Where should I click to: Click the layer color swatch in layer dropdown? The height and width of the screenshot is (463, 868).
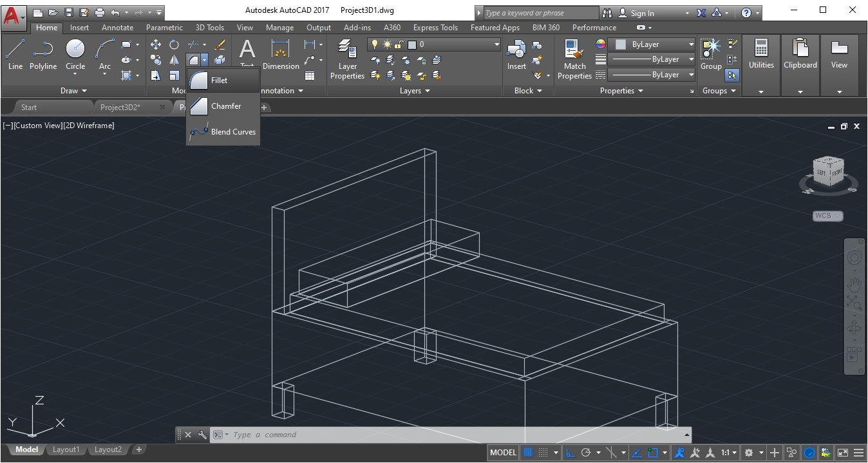coord(412,44)
